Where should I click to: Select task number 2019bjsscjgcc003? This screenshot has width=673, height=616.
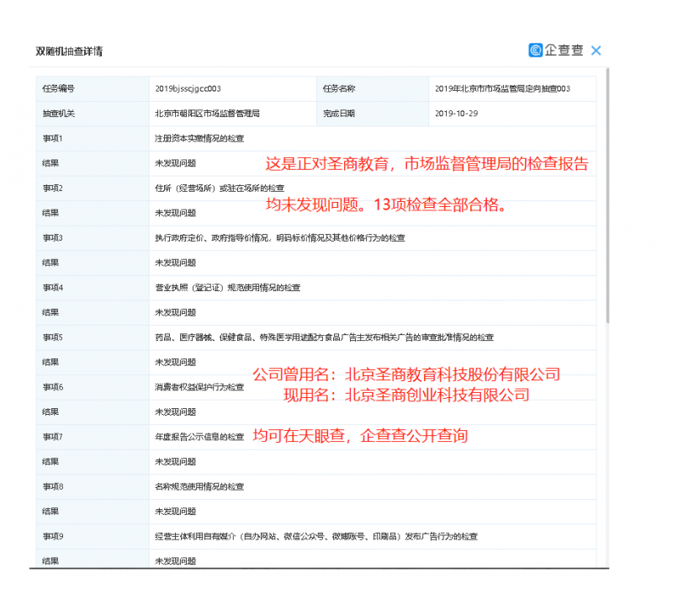[x=188, y=89]
